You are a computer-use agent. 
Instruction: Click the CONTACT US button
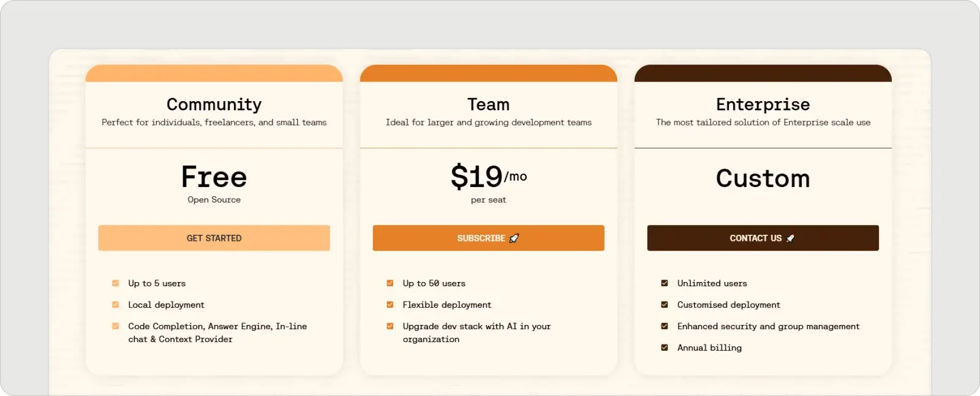tap(763, 238)
